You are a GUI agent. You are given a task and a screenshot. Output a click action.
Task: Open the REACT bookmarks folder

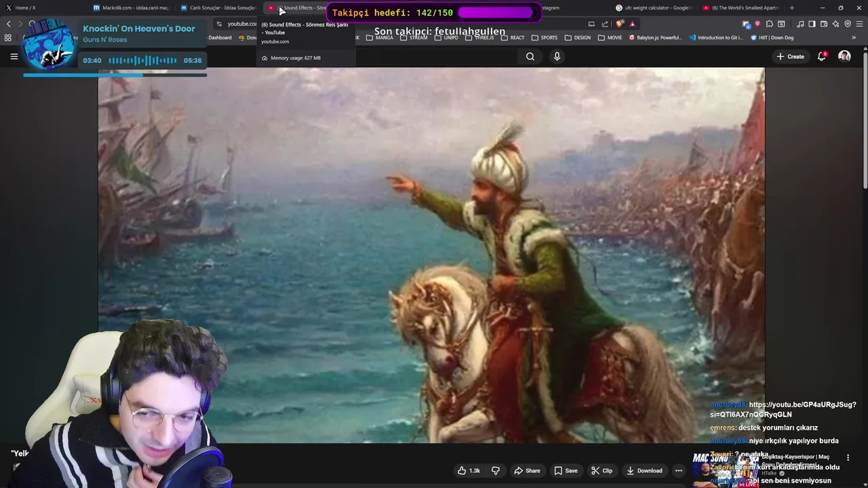513,38
